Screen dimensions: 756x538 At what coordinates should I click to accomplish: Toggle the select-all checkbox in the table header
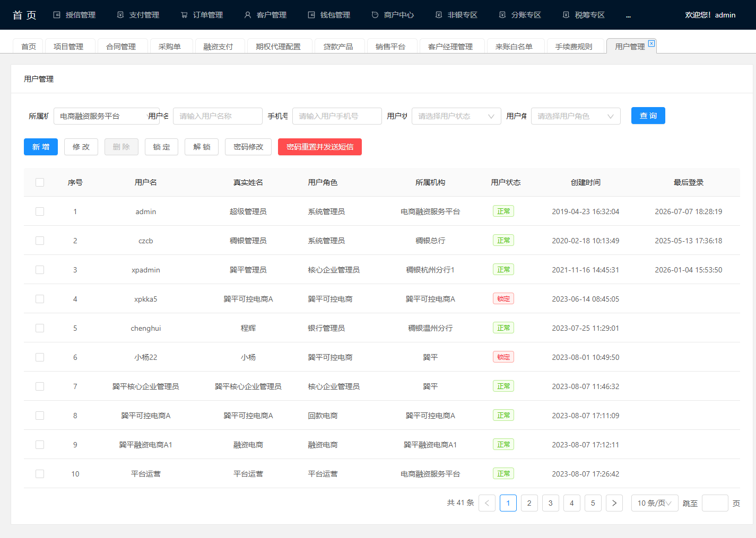(x=40, y=182)
